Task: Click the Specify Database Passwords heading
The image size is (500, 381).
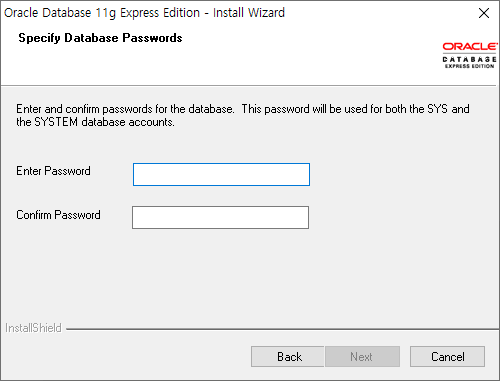Action: [100, 38]
